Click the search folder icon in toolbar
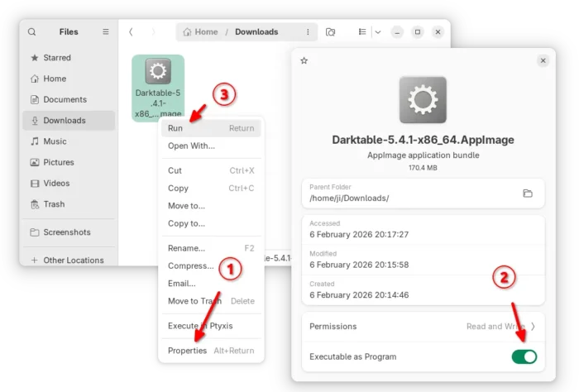 coord(331,32)
